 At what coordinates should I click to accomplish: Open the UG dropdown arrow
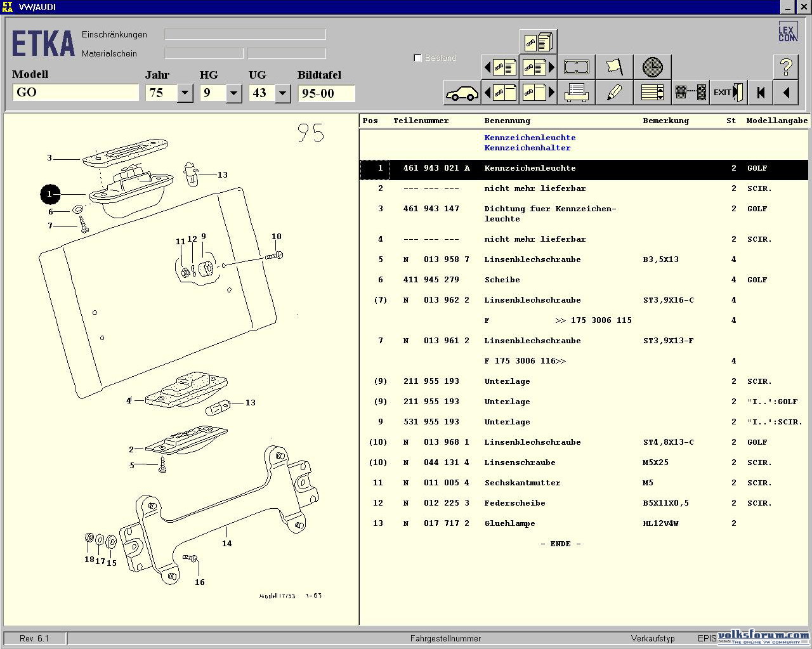283,93
